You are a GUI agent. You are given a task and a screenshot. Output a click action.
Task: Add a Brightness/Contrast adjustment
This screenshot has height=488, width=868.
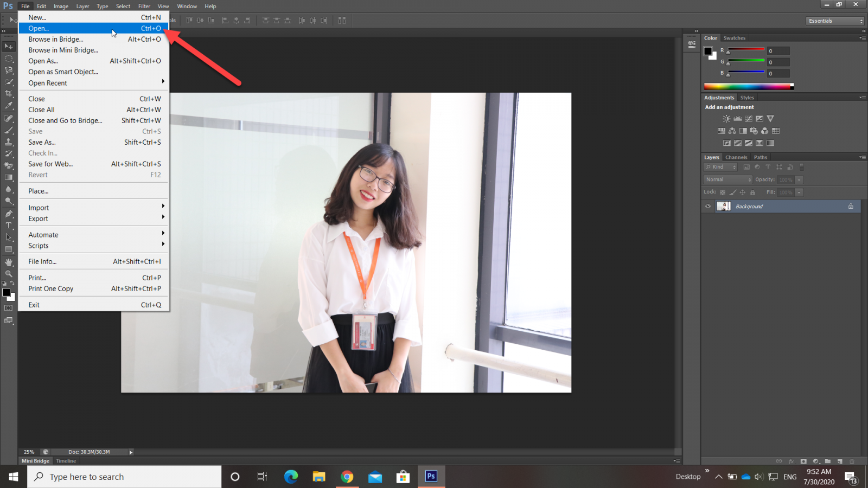tap(726, 119)
